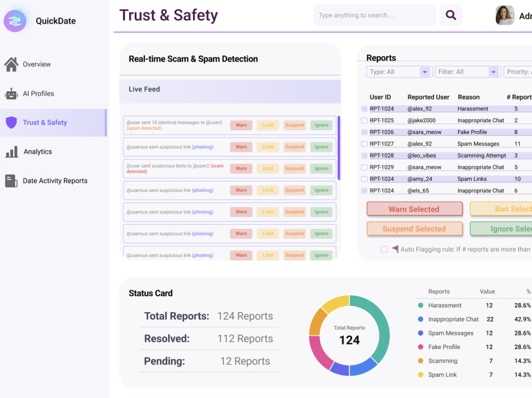The height and width of the screenshot is (398, 532).
Task: Click '124 Reports' total value
Action: 245,316
